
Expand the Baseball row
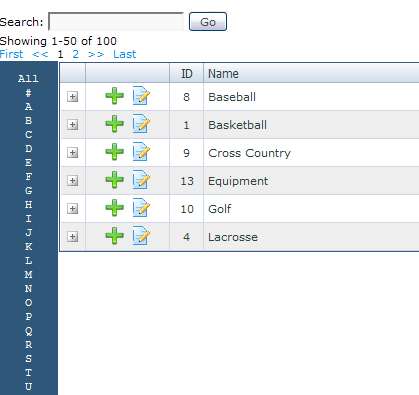72,97
